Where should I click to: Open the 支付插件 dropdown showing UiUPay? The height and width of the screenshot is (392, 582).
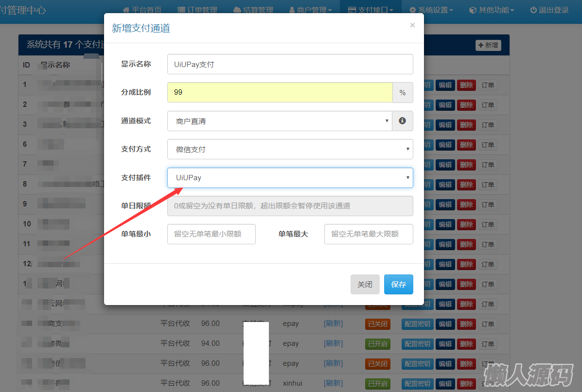[290, 178]
